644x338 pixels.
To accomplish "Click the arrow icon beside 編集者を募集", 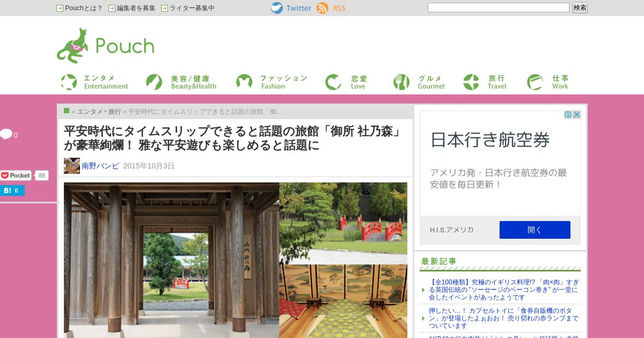I will pos(112,8).
